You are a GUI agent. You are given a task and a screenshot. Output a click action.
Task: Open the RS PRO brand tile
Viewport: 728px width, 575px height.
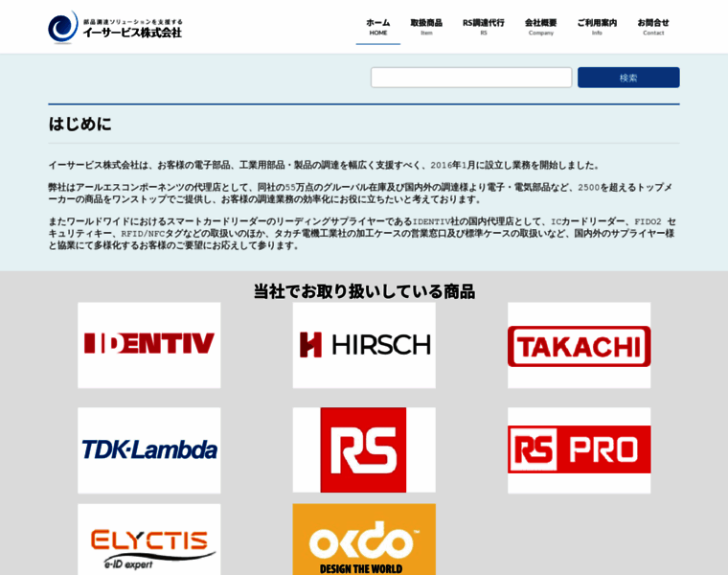579,450
